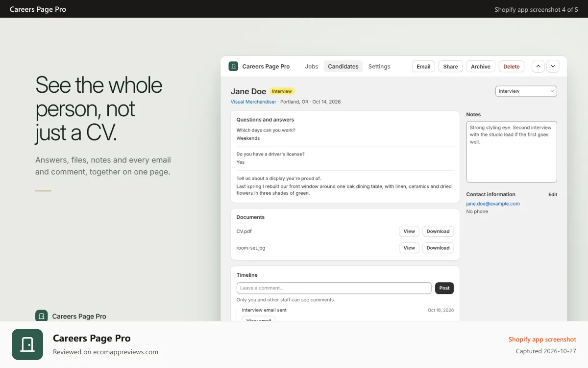Switch to the Candidates tab

pos(343,66)
